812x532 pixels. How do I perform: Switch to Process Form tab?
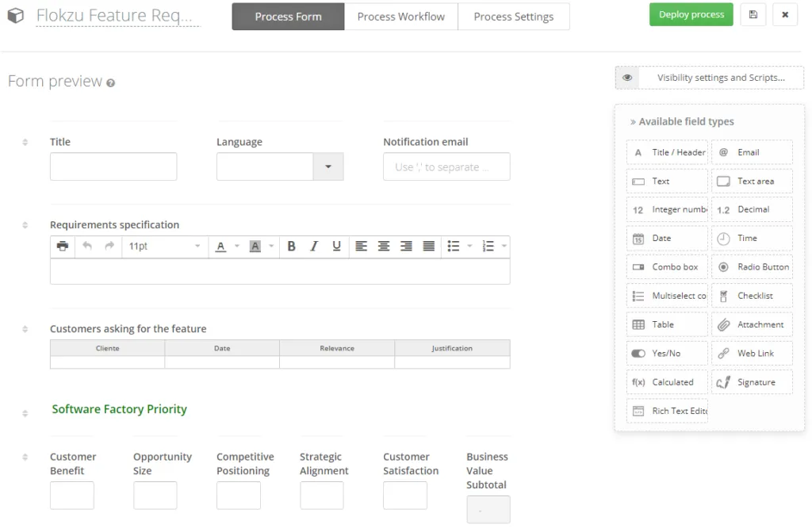point(288,17)
